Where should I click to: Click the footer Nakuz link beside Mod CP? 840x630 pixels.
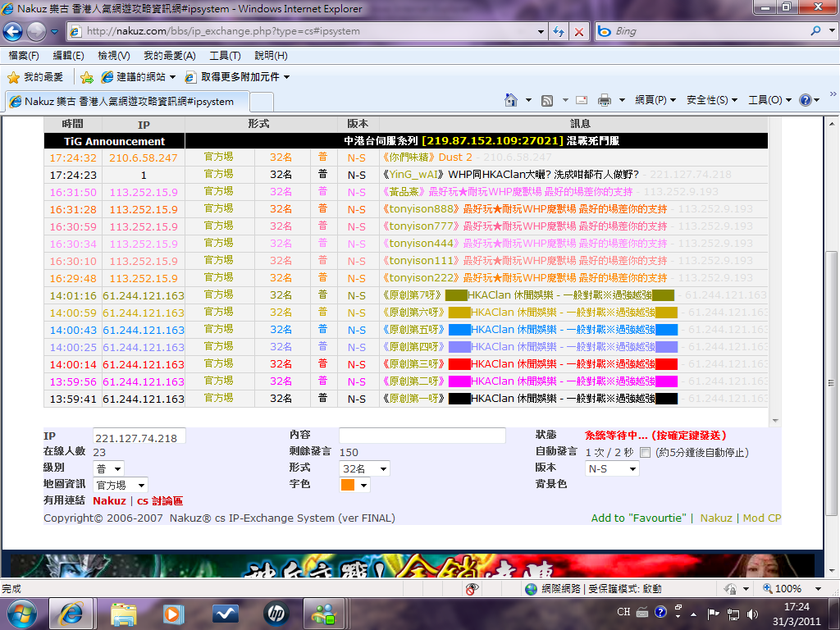716,518
